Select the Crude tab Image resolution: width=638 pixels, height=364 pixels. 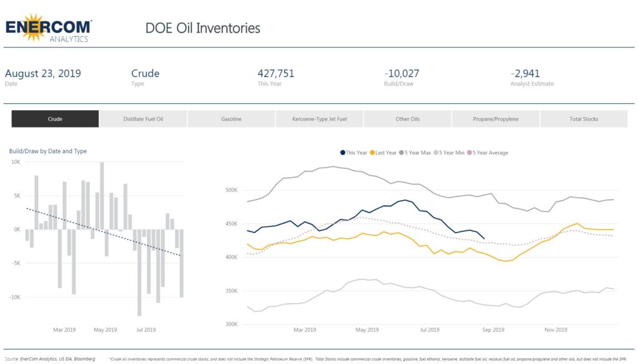[55, 118]
